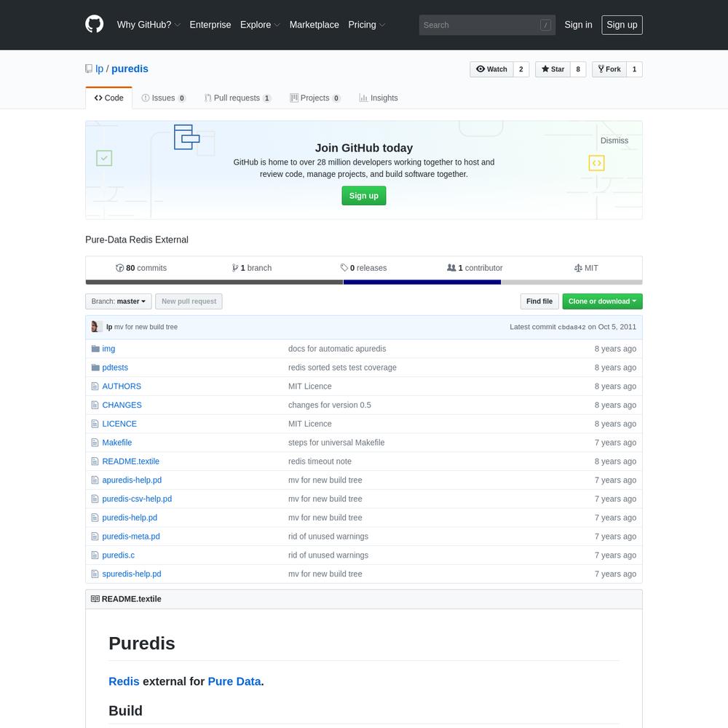Screen dimensions: 728x728
Task: Click the Search input field
Action: [487, 25]
